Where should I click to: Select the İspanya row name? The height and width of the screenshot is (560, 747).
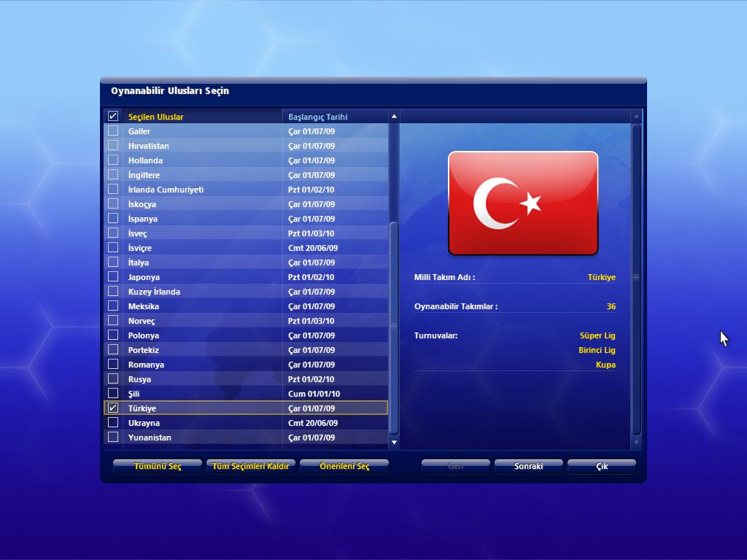point(143,219)
